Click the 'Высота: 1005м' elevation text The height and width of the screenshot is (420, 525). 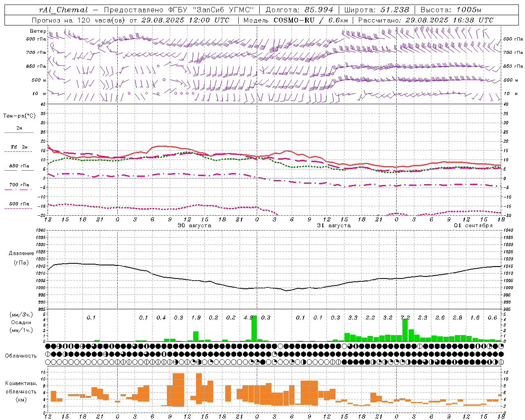coord(451,10)
